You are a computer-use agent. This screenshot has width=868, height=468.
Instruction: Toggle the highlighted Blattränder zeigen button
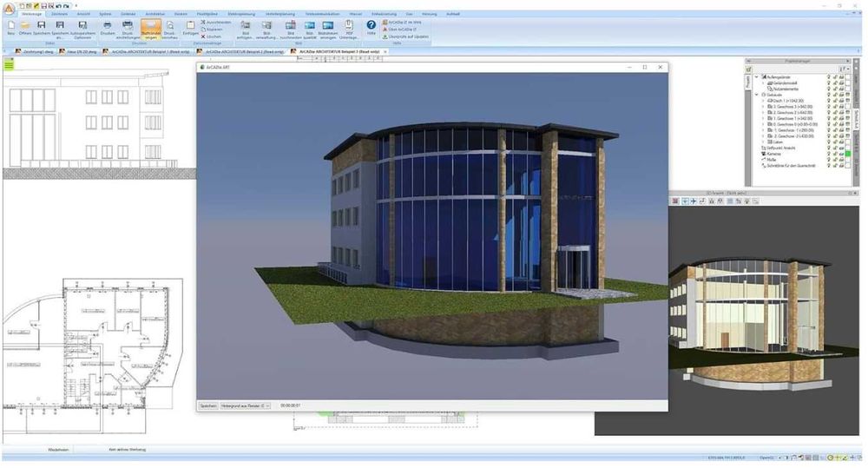(x=150, y=29)
